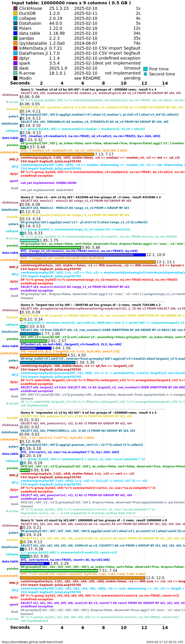Click dask's 'timeout' status in legend
Viewport: 185px width, 644px height.
point(132,68)
